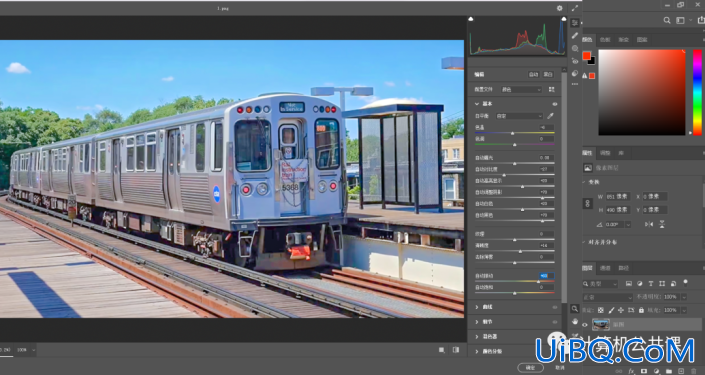Toggle the Detail panel eye icon
705x375 pixels.
[555, 322]
